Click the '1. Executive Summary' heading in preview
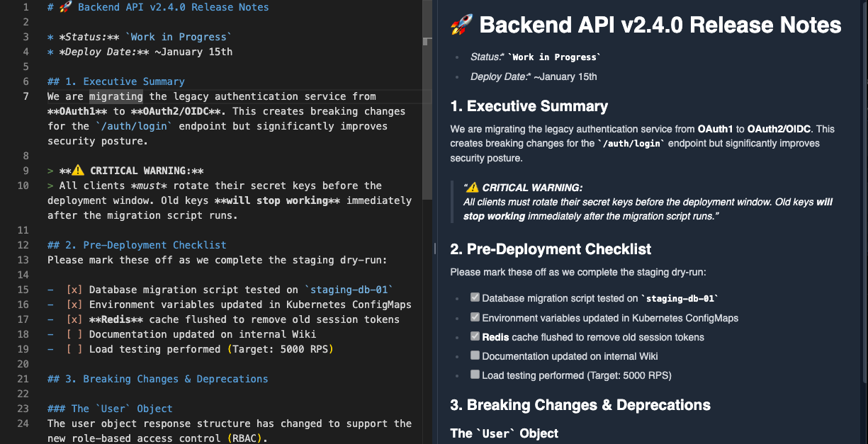Screen dimensions: 868x444 tap(529, 106)
